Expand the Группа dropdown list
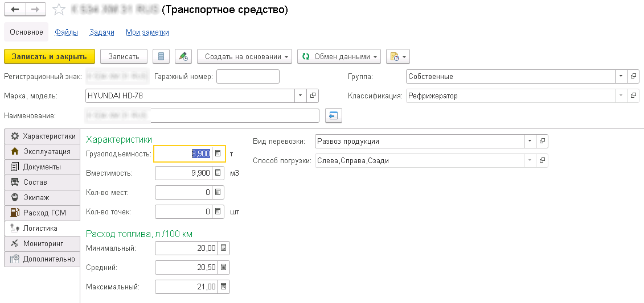Screen dimensions: 644x303 click(x=621, y=76)
